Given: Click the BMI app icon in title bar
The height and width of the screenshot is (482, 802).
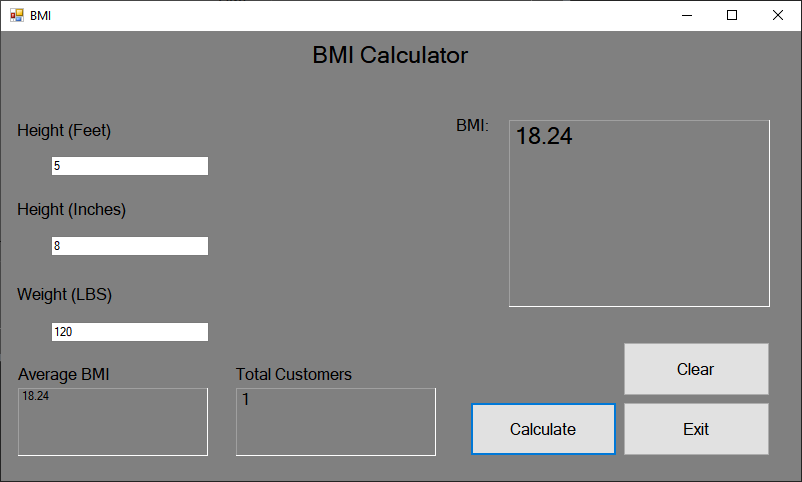Looking at the screenshot, I should pyautogui.click(x=17, y=15).
